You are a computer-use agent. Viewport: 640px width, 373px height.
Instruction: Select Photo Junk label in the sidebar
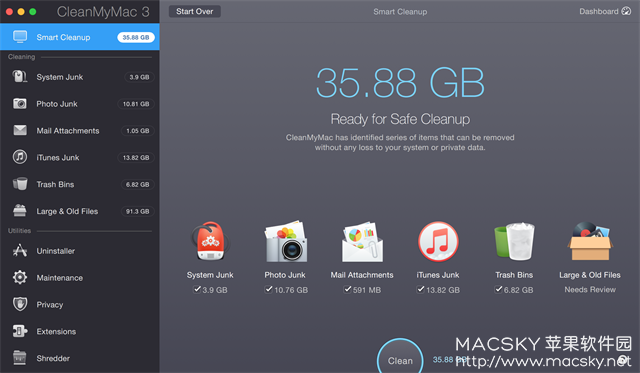[x=57, y=104]
